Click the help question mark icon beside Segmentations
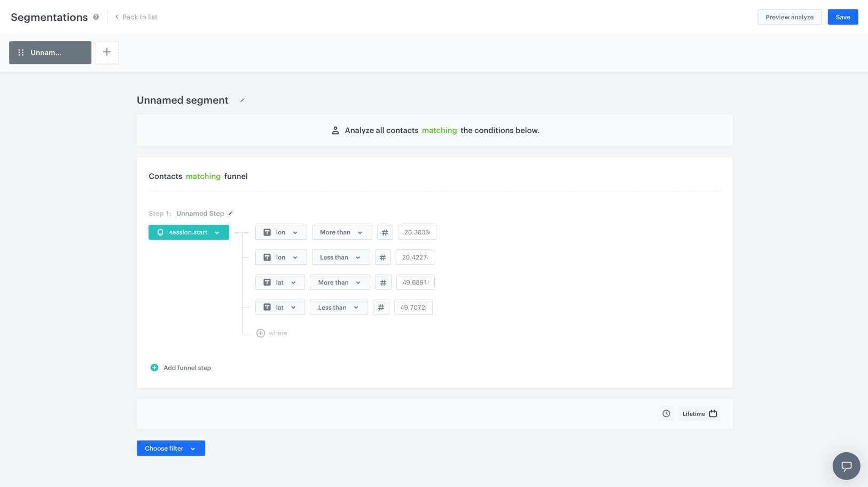This screenshot has width=868, height=487. click(96, 17)
